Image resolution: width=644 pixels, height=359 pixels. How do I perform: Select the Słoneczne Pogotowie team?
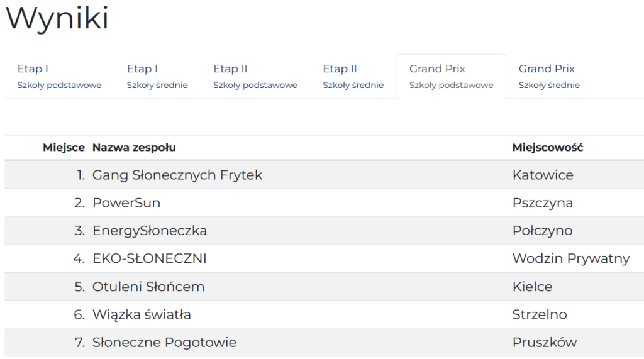pos(165,343)
